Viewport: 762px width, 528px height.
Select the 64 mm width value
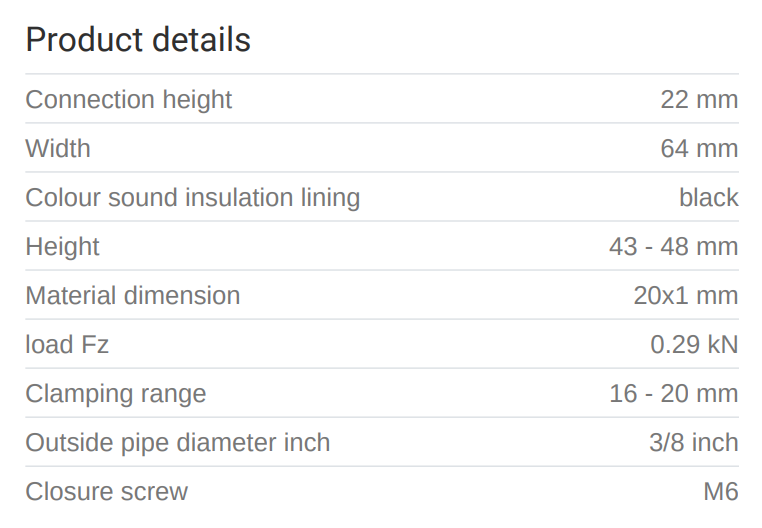tap(699, 149)
